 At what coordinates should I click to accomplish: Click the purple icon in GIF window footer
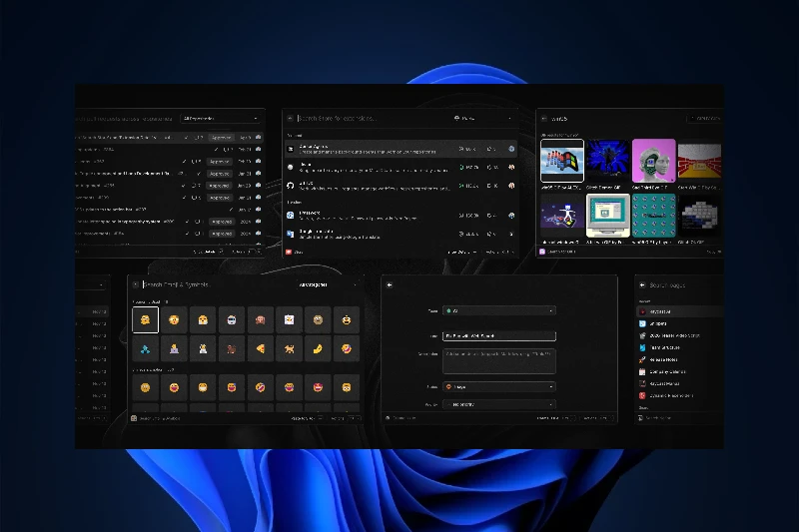click(x=542, y=252)
